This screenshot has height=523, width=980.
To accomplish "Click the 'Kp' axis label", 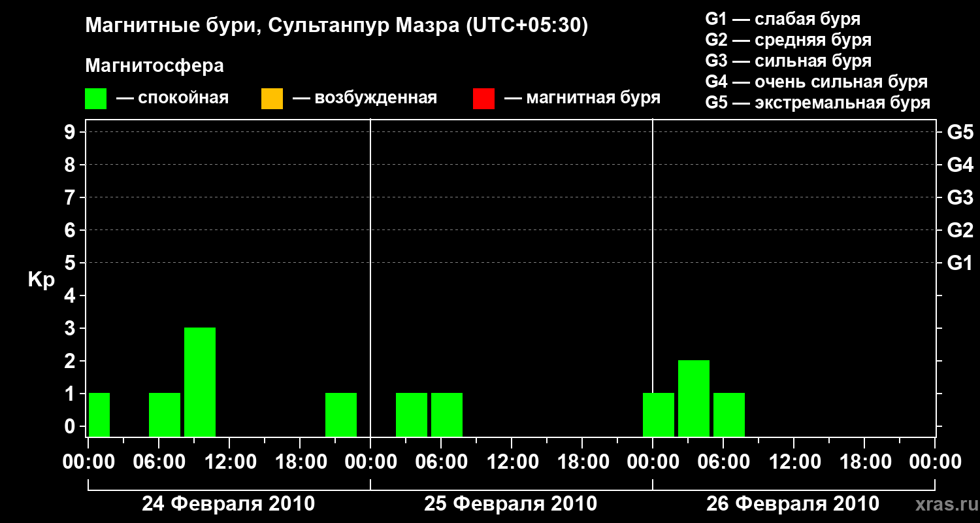I will coord(41,280).
